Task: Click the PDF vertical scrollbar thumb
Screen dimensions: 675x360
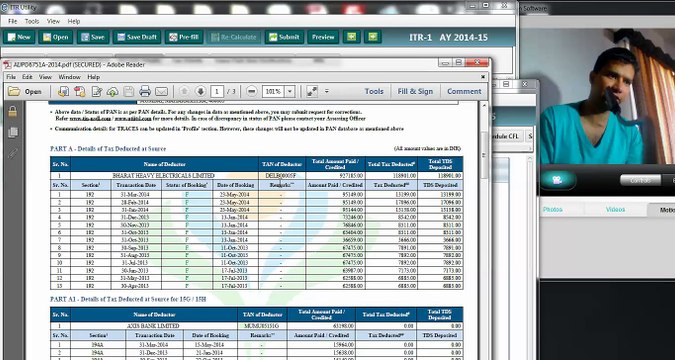Action: [484, 155]
